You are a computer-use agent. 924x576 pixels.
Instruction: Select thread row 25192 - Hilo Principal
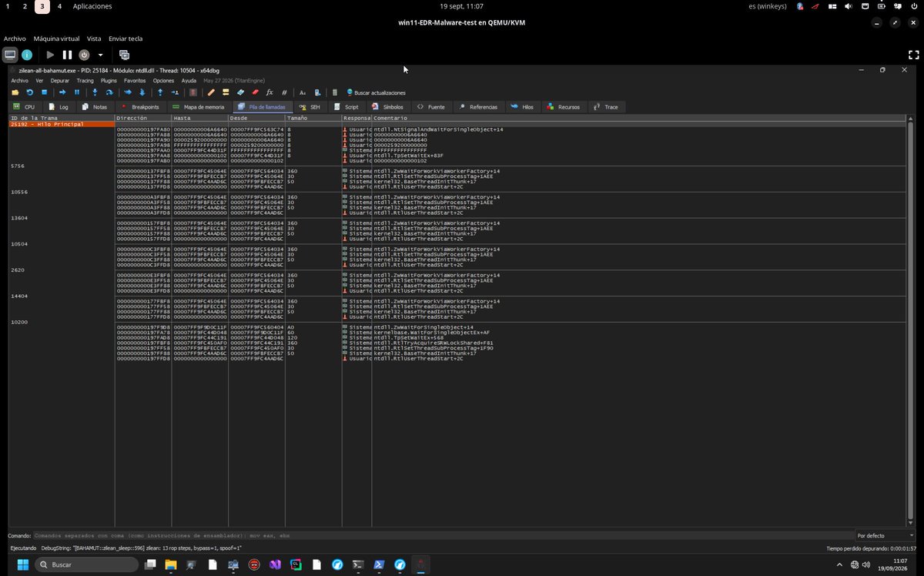62,124
